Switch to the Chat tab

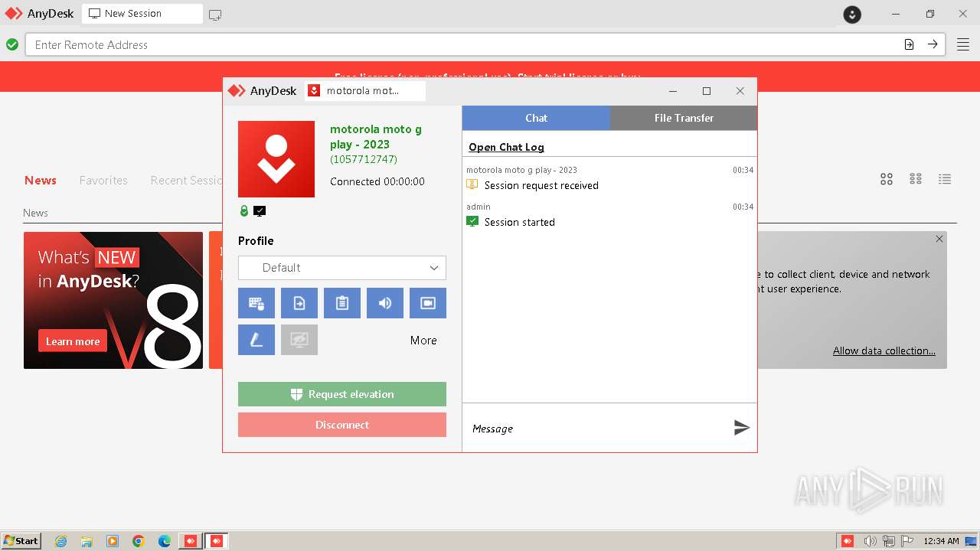[536, 118]
